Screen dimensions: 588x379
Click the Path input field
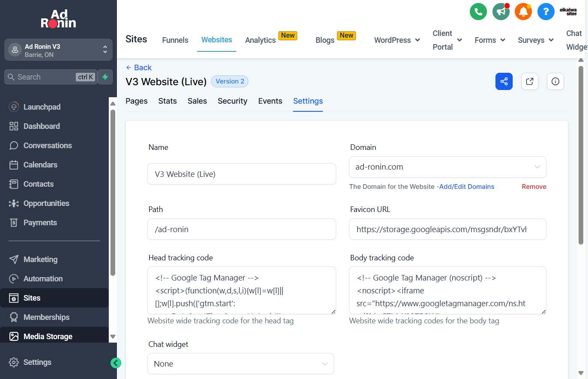coord(242,229)
